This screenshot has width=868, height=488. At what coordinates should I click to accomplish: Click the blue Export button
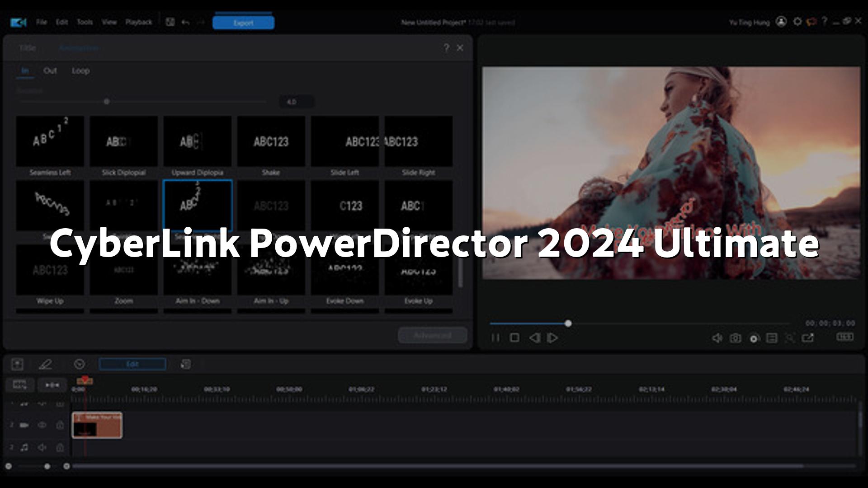click(243, 23)
